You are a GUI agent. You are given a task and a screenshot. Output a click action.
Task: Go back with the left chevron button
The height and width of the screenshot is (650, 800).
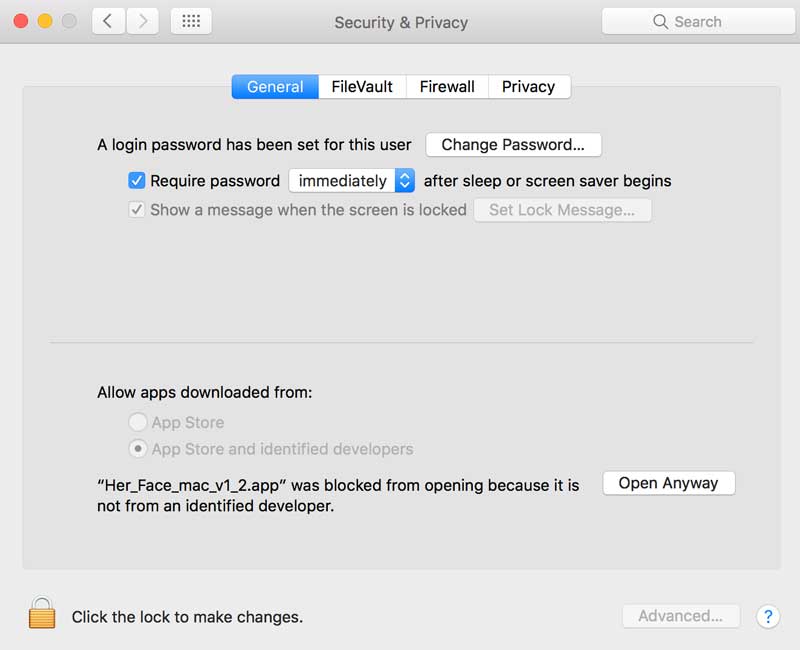(x=108, y=21)
